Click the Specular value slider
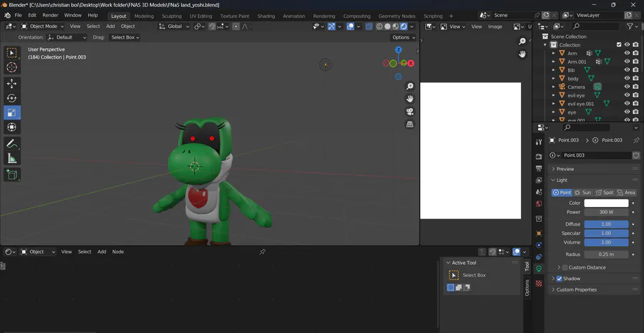 [x=606, y=233]
